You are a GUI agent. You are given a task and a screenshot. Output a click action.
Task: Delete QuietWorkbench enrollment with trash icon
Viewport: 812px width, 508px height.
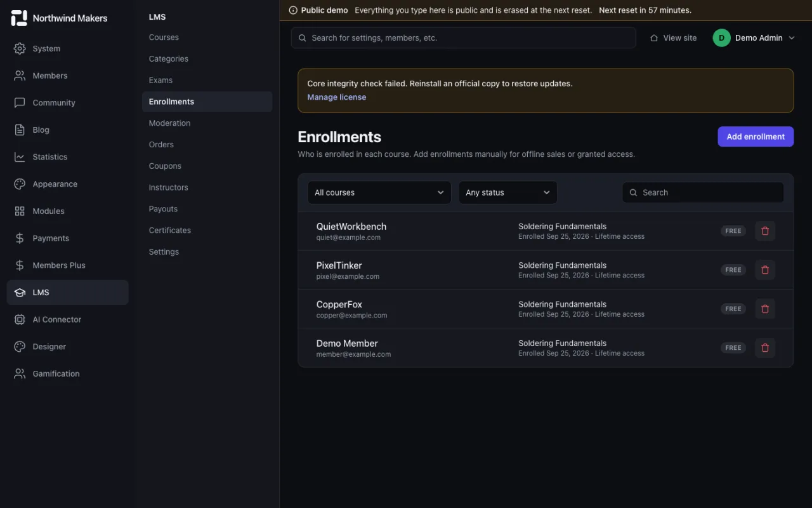pos(765,231)
